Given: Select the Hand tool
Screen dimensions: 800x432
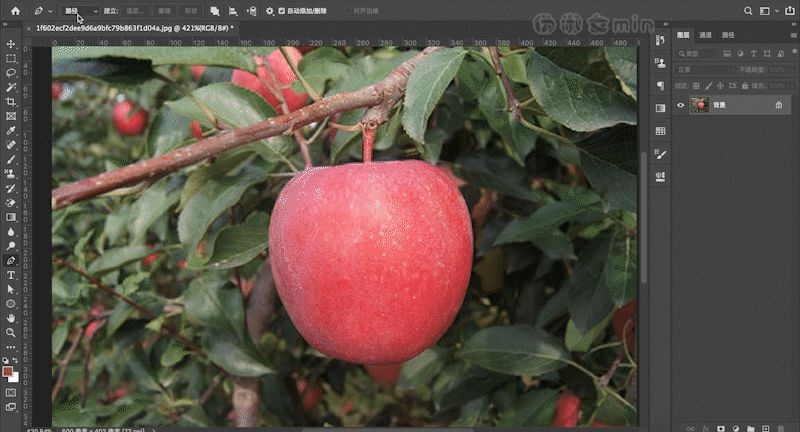Looking at the screenshot, I should pyautogui.click(x=11, y=318).
